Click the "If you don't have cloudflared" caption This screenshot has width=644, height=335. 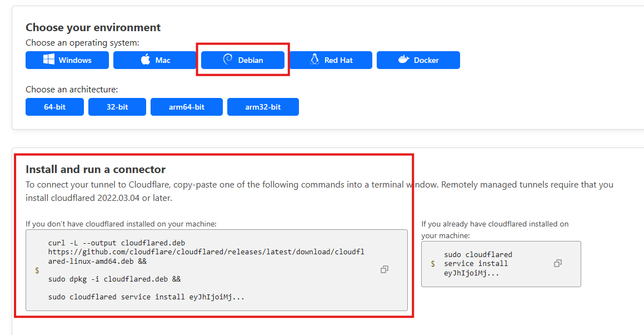tap(121, 224)
